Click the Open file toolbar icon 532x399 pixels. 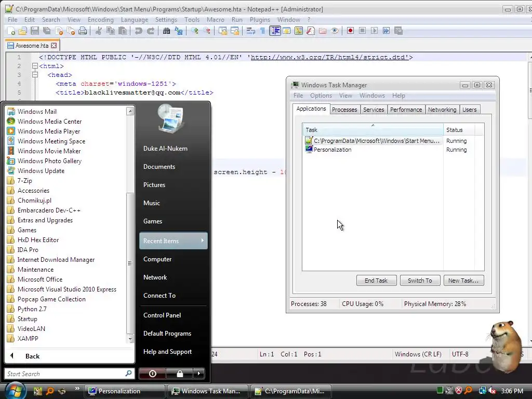23,31
